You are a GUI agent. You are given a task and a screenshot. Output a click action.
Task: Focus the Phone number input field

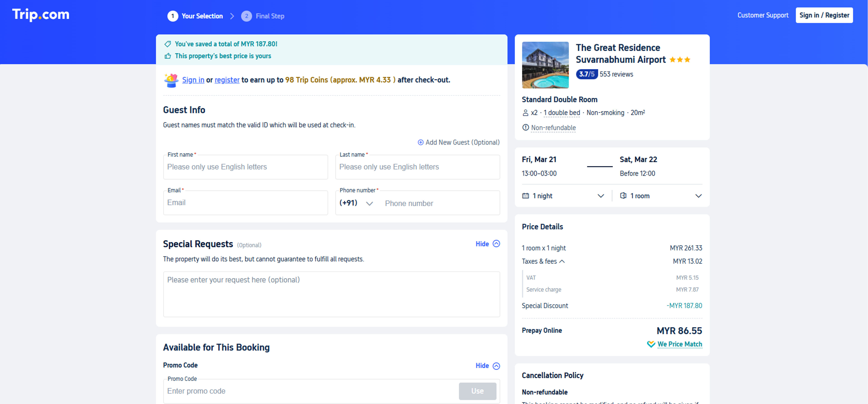point(440,204)
